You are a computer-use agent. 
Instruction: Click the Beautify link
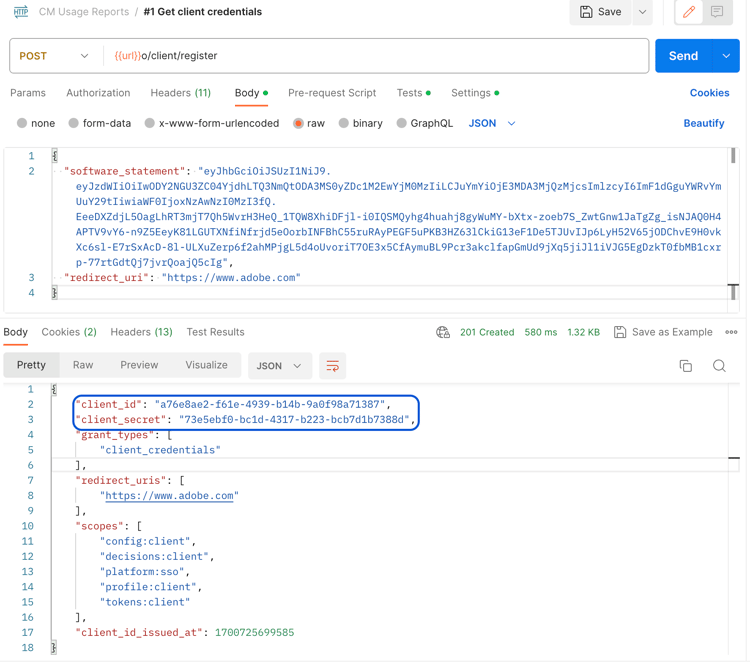coord(704,123)
